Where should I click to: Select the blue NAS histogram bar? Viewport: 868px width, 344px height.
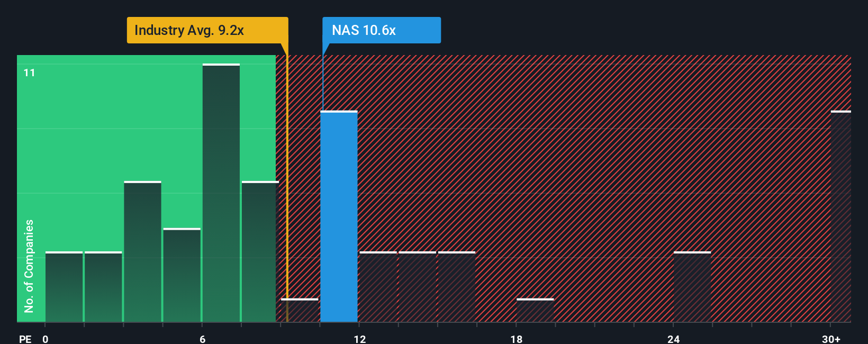click(339, 216)
